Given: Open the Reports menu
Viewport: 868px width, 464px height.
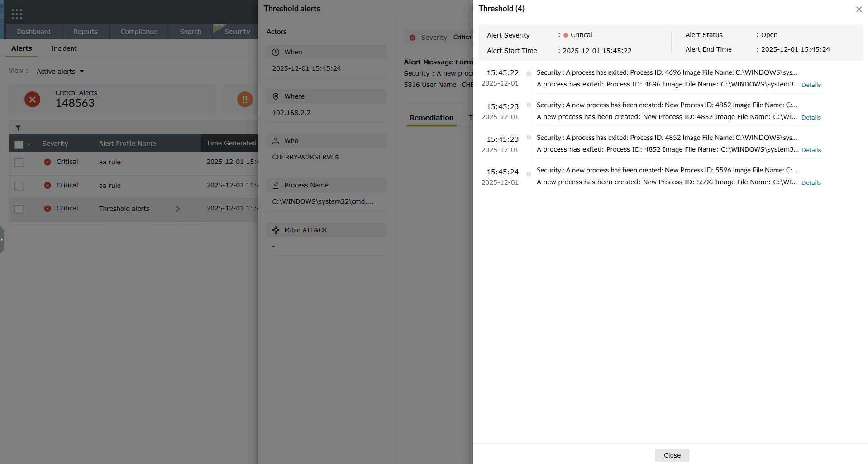Looking at the screenshot, I should 86,31.
